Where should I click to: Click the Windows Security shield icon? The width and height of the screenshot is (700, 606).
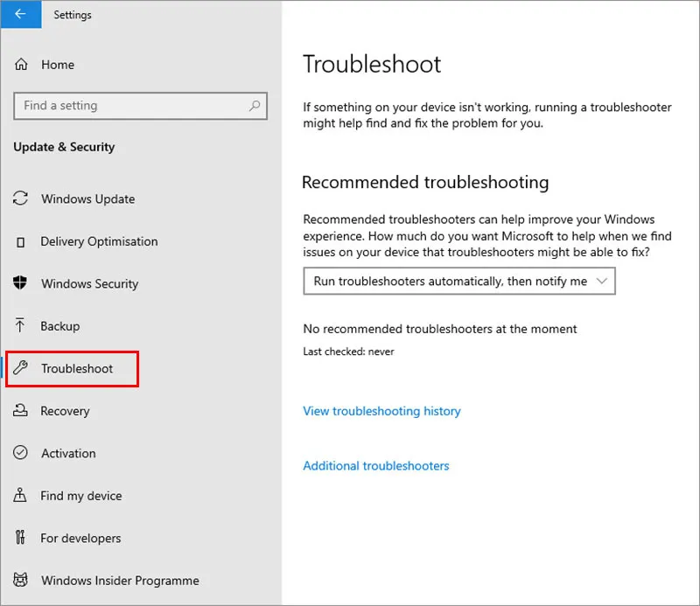[x=20, y=283]
